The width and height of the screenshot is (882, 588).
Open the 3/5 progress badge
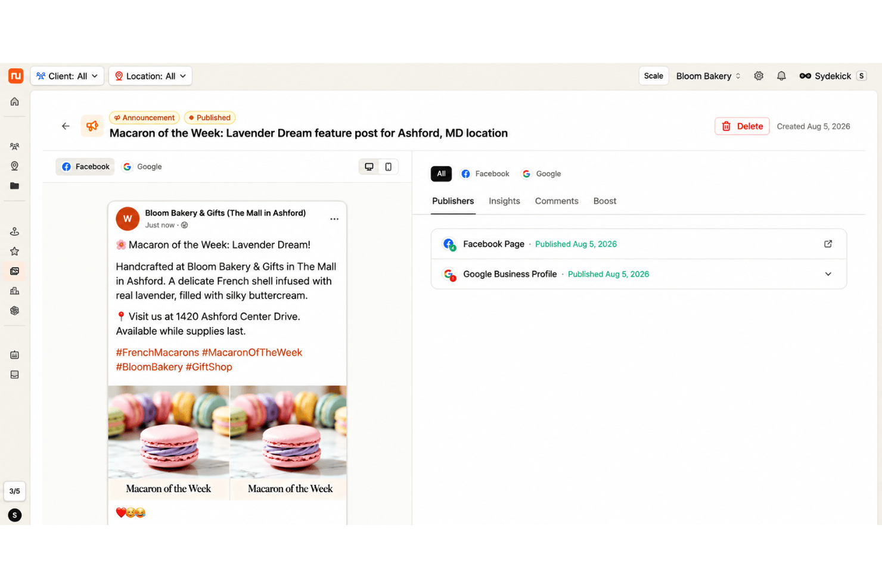pyautogui.click(x=15, y=491)
